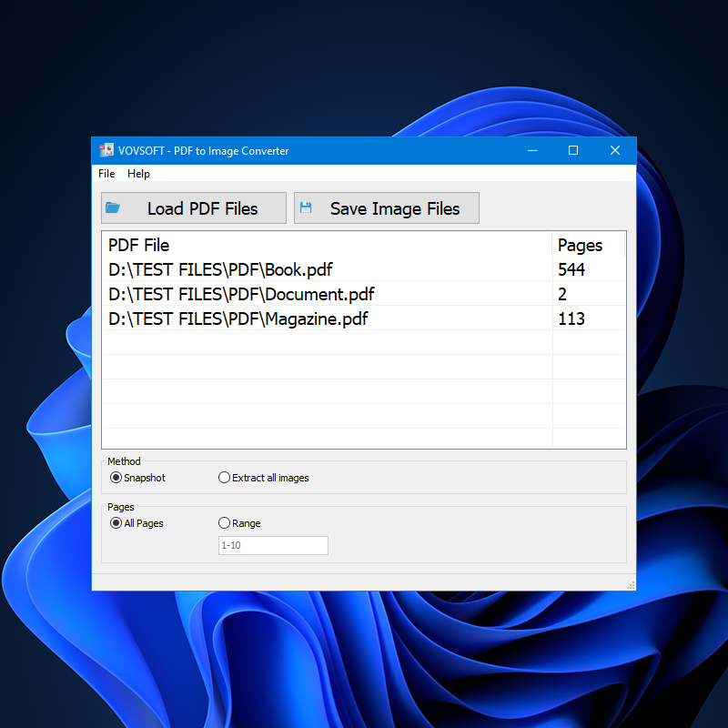Click the floppy disk icon on Save Image Files
728x728 pixels.
[x=307, y=207]
